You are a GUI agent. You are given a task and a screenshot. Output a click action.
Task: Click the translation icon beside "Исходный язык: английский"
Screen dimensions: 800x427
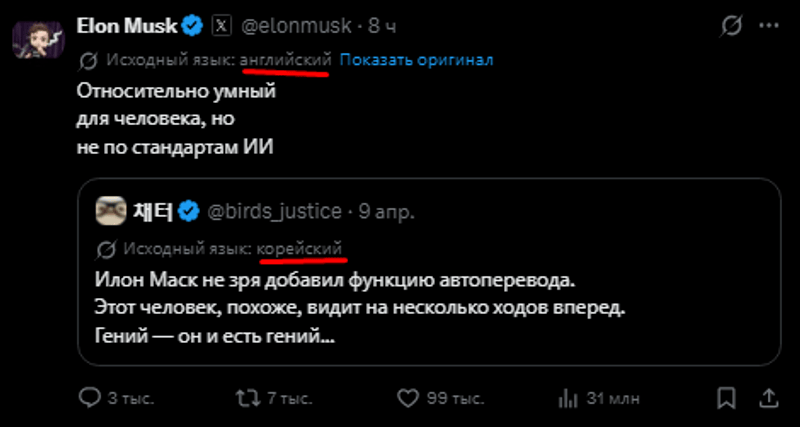pos(87,61)
